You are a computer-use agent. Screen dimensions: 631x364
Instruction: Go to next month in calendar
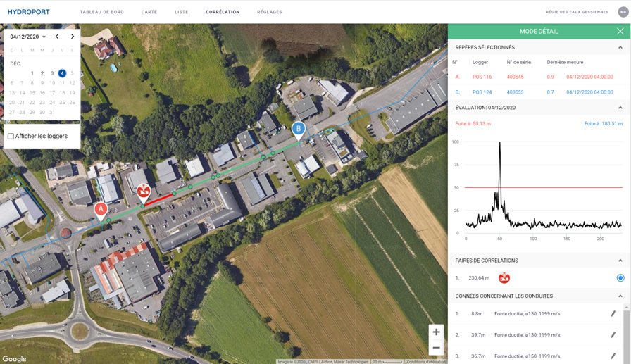[73, 37]
